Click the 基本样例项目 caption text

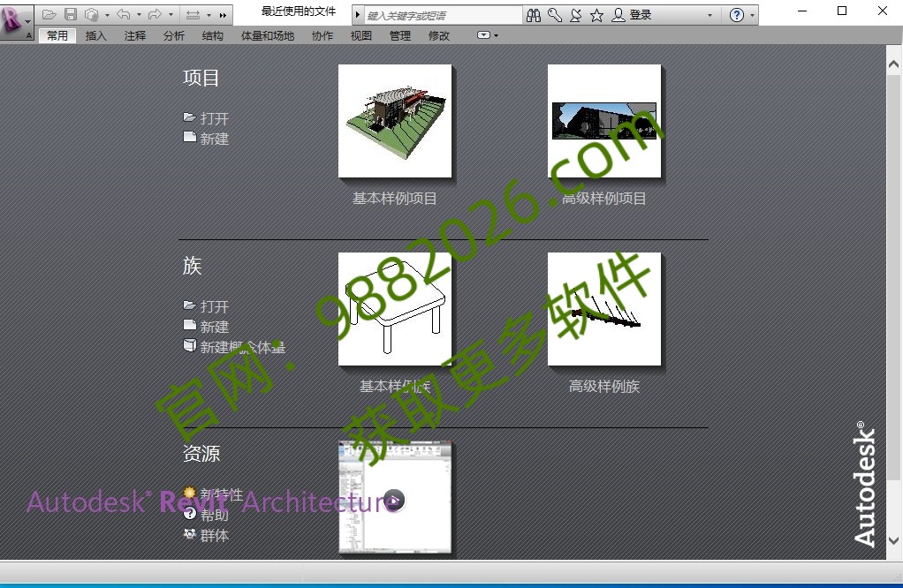click(x=394, y=199)
